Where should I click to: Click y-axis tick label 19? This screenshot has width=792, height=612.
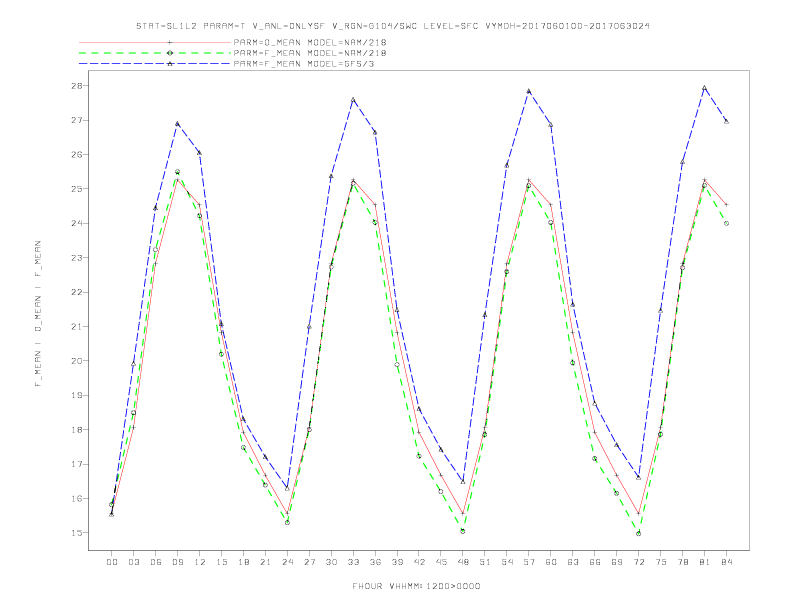[76, 395]
